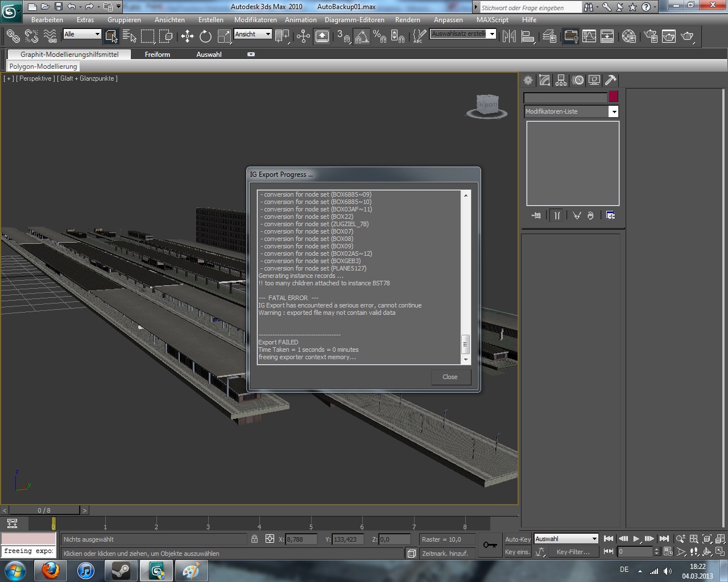Select the Move tool in main toolbar
This screenshot has width=728, height=582.
click(x=187, y=36)
